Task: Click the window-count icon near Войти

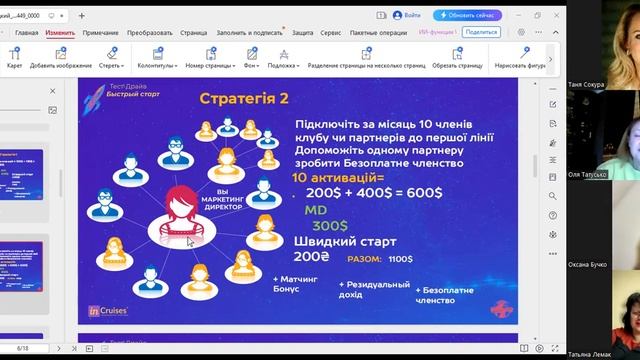Action: (381, 16)
